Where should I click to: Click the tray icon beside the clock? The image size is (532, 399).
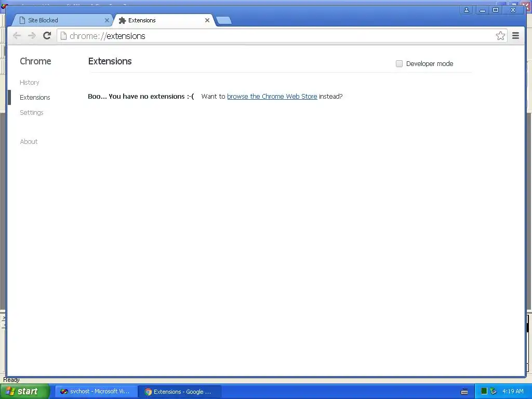coord(494,391)
